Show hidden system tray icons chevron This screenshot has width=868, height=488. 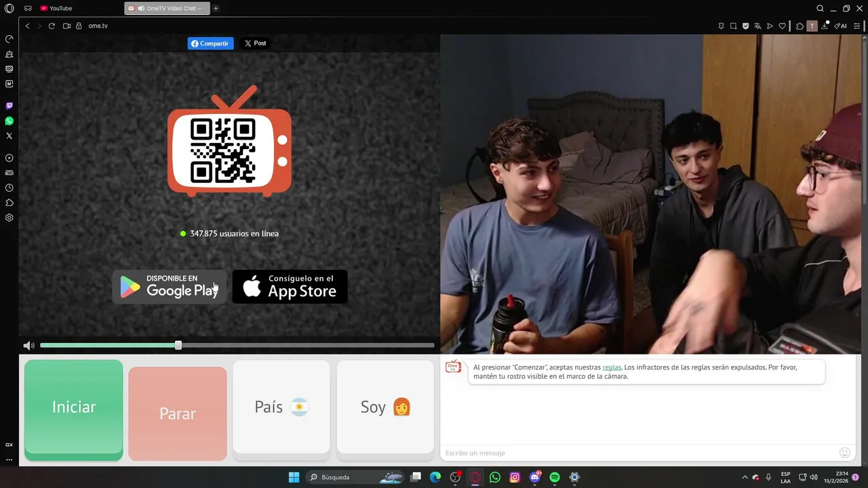point(745,477)
